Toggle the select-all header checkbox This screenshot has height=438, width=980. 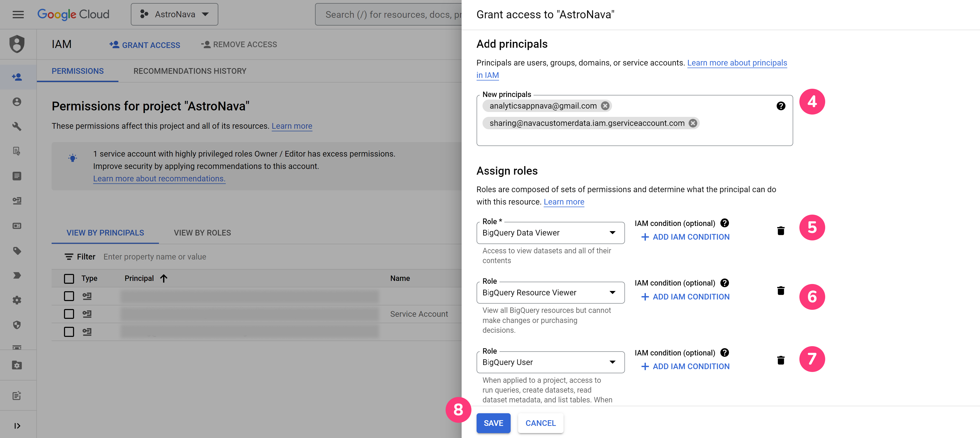coord(69,279)
